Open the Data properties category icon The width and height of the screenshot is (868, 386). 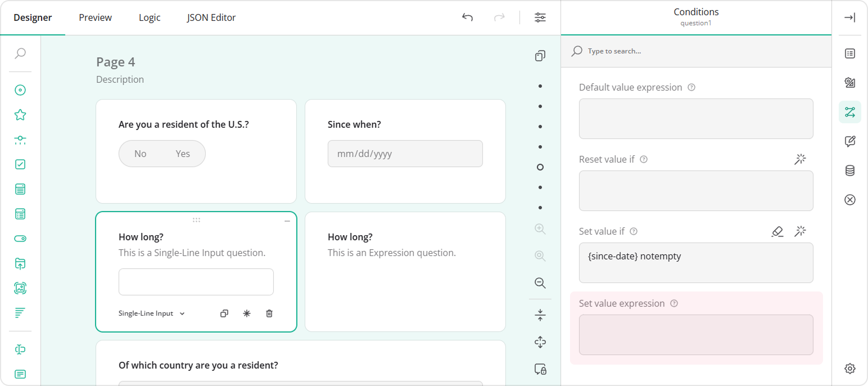[850, 170]
